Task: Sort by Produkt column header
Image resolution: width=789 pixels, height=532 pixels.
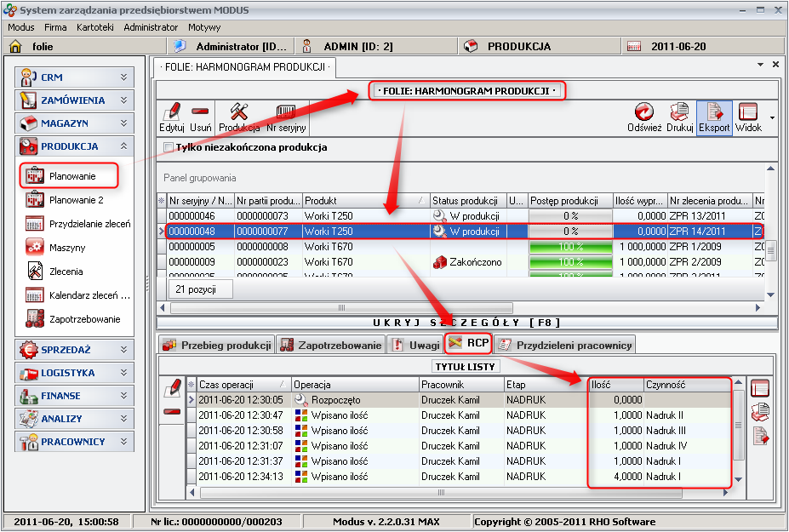Action: 365,200
